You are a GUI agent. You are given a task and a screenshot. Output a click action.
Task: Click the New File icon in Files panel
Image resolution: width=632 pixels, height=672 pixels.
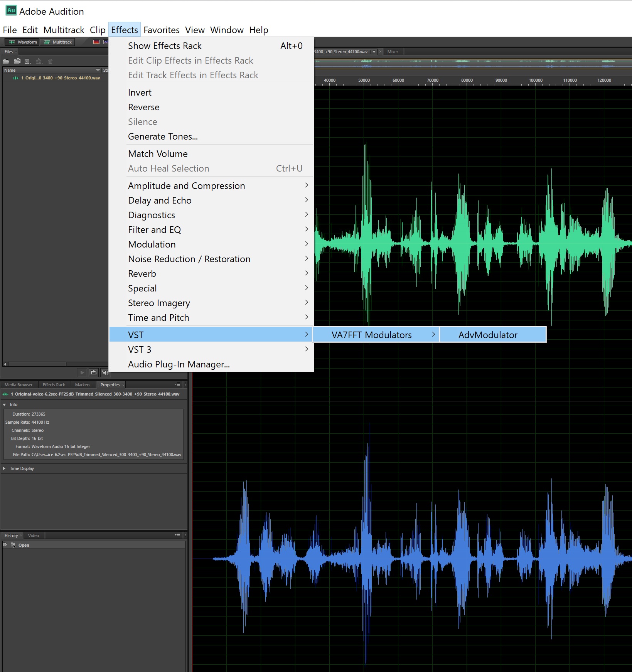click(27, 61)
